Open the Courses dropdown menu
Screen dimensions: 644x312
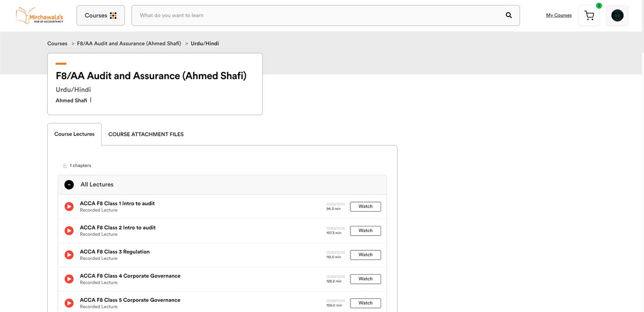pos(100,15)
